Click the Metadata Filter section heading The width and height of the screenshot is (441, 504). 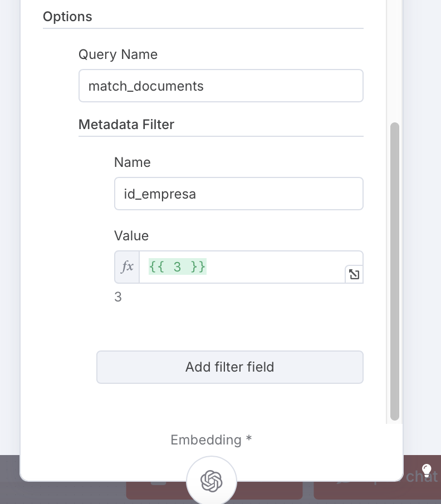[126, 125]
